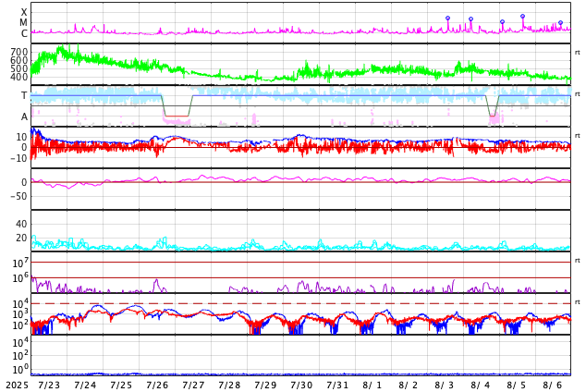This screenshot has height=392, width=586.
Task: Select the 8/ 1 date label
Action: click(372, 386)
